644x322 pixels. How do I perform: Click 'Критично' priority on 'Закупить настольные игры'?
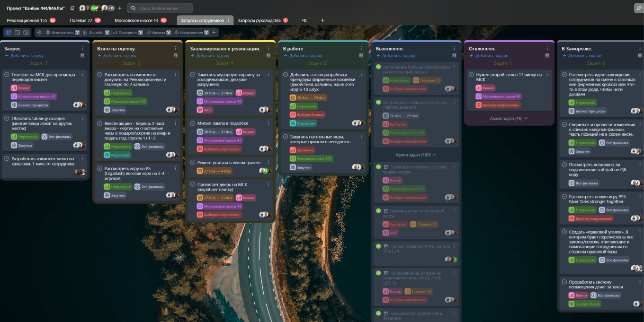pyautogui.click(x=302, y=150)
